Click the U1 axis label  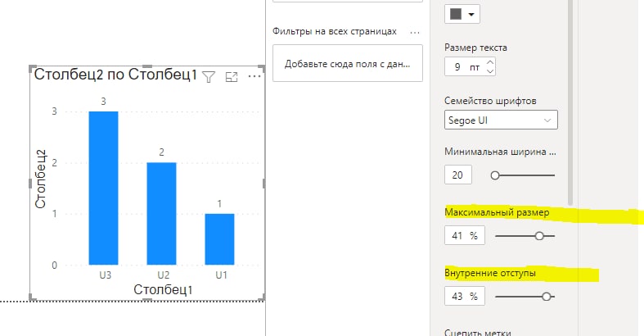(x=222, y=275)
